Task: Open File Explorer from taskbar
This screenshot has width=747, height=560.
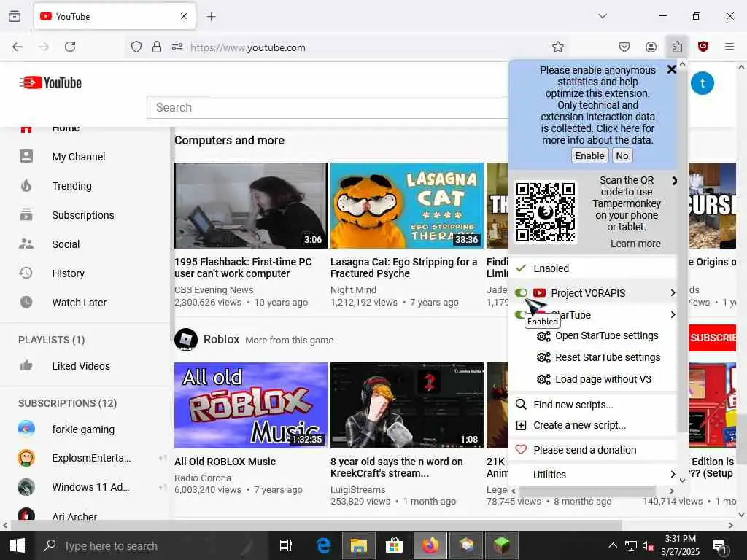Action: pyautogui.click(x=359, y=545)
